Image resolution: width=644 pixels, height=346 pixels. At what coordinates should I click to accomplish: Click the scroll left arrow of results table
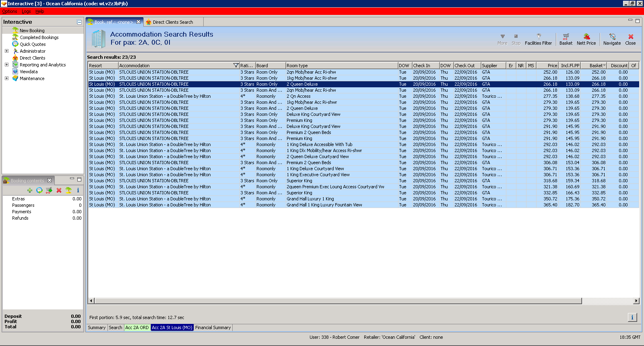pyautogui.click(x=91, y=301)
